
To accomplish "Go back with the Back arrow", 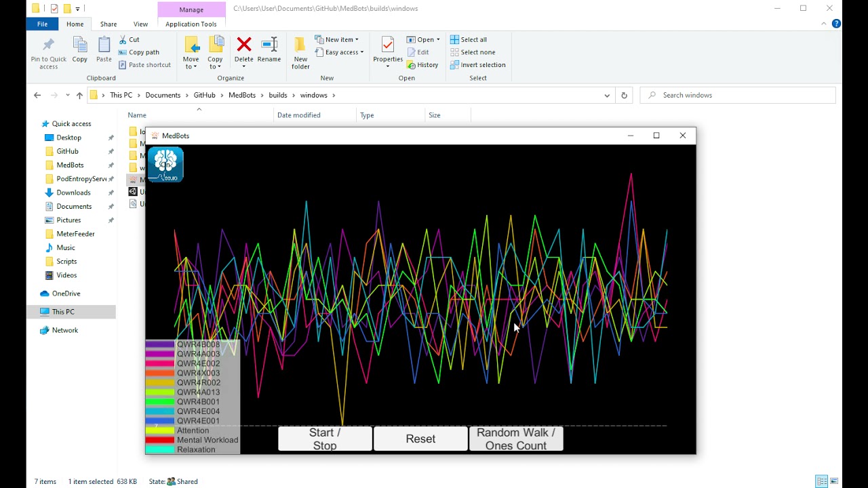I will (x=37, y=96).
